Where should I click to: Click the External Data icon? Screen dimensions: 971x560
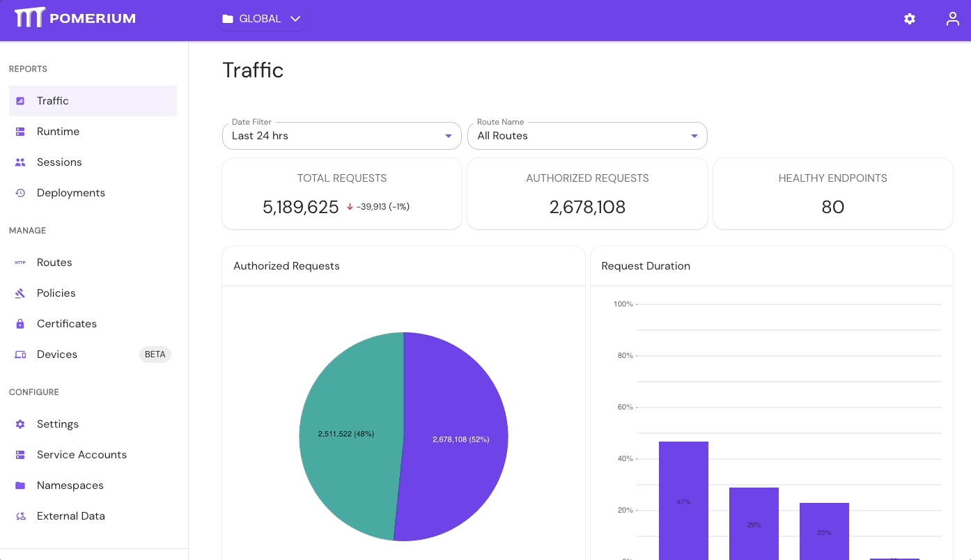(x=20, y=515)
